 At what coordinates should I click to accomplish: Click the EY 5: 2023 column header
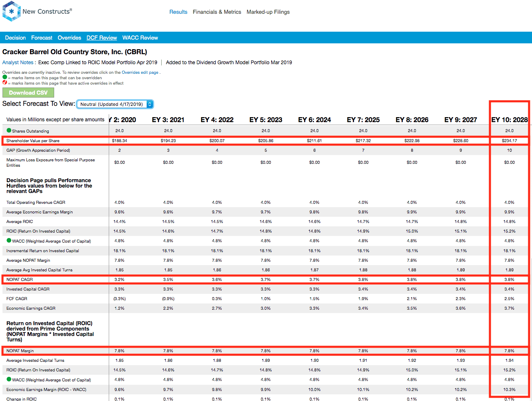pyautogui.click(x=266, y=120)
